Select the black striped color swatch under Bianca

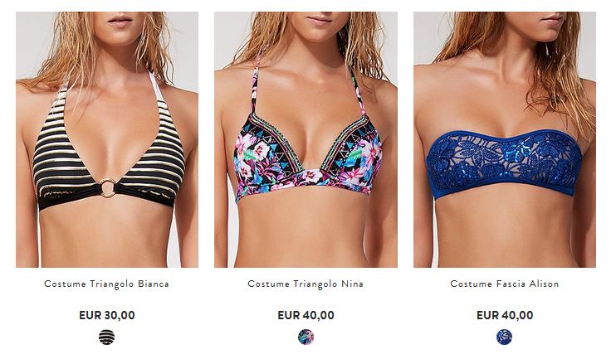[x=106, y=337]
